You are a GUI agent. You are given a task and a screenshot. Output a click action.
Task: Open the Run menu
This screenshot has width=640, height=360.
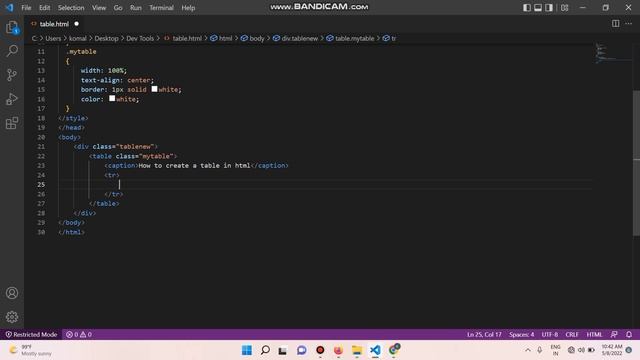point(136,8)
